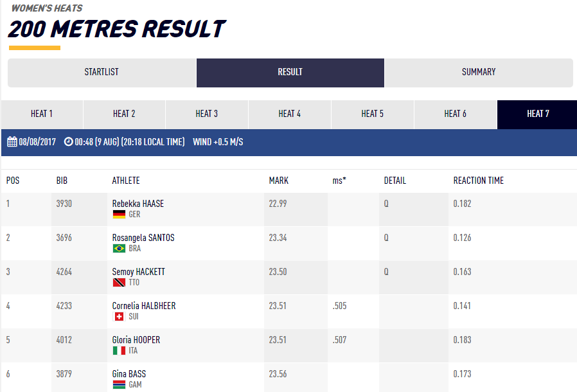
Task: Switch to Heat 5
Action: click(373, 114)
